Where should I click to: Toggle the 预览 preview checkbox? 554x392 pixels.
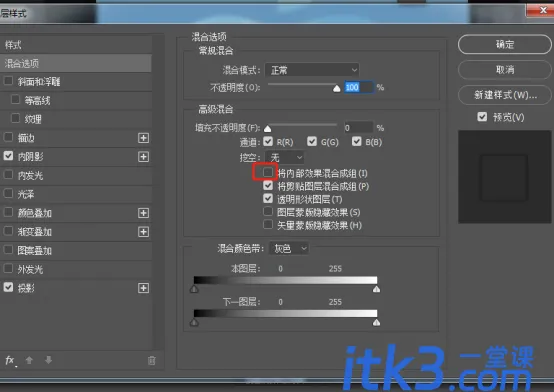482,117
